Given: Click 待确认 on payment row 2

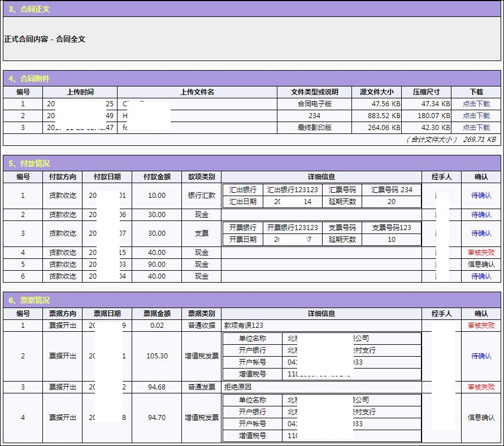Looking at the screenshot, I should tap(481, 215).
